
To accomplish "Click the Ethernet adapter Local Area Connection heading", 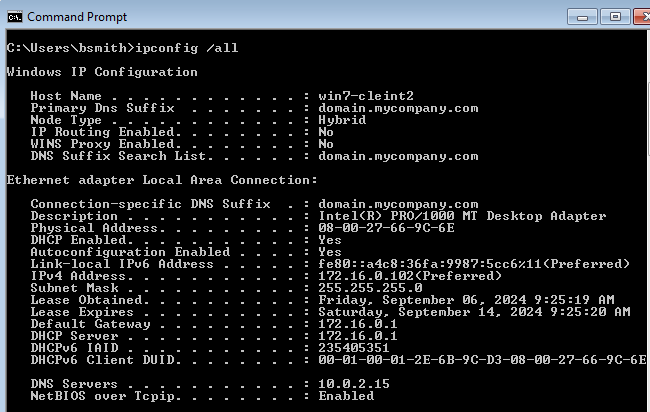I will [x=162, y=180].
